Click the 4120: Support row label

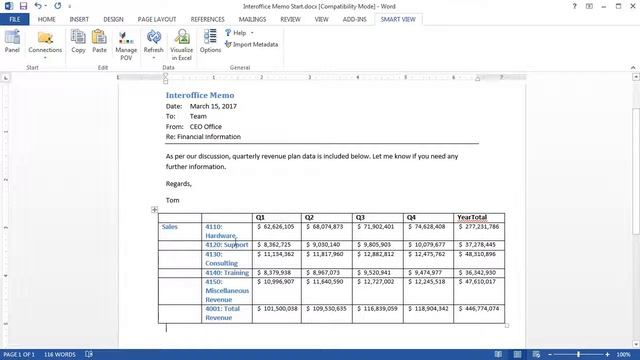227,244
